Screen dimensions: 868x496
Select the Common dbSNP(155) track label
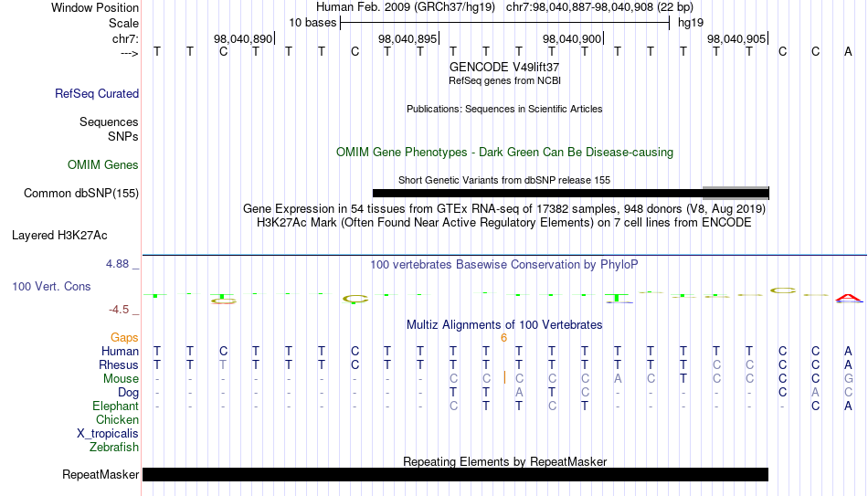pyautogui.click(x=80, y=194)
